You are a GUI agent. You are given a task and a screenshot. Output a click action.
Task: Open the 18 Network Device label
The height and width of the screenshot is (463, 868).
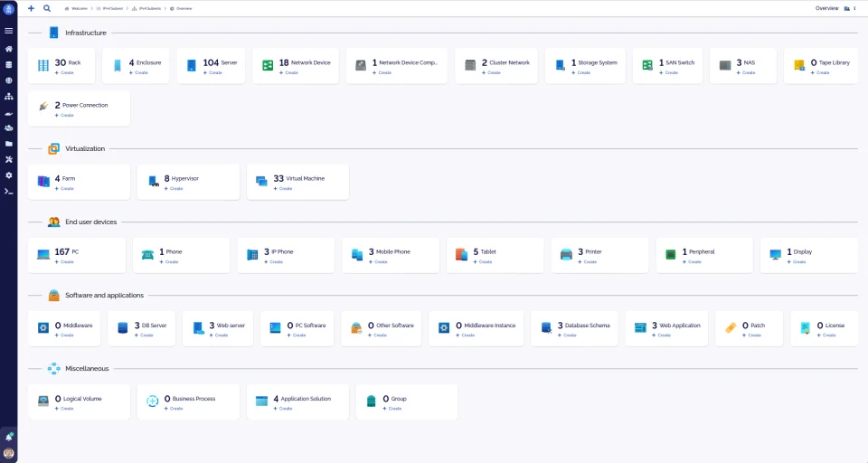tap(305, 62)
